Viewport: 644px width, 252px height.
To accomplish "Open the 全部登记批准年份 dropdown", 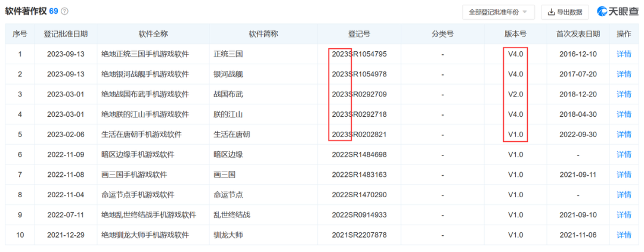I will click(499, 12).
